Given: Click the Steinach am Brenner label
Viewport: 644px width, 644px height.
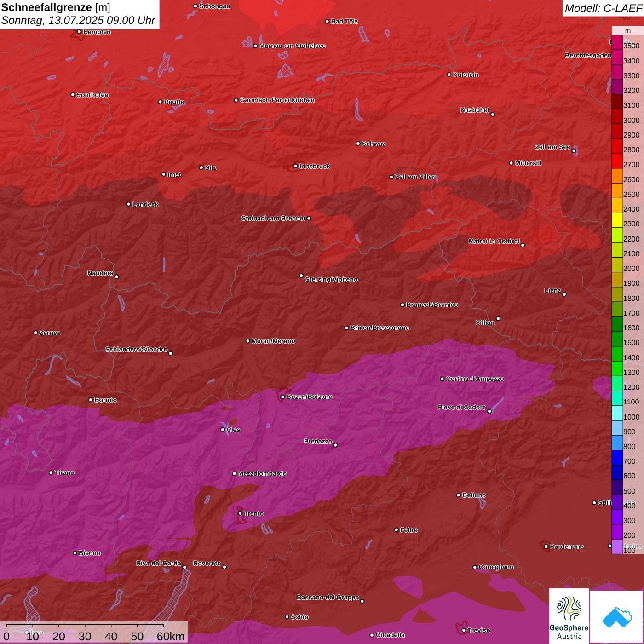Looking at the screenshot, I should (x=273, y=218).
